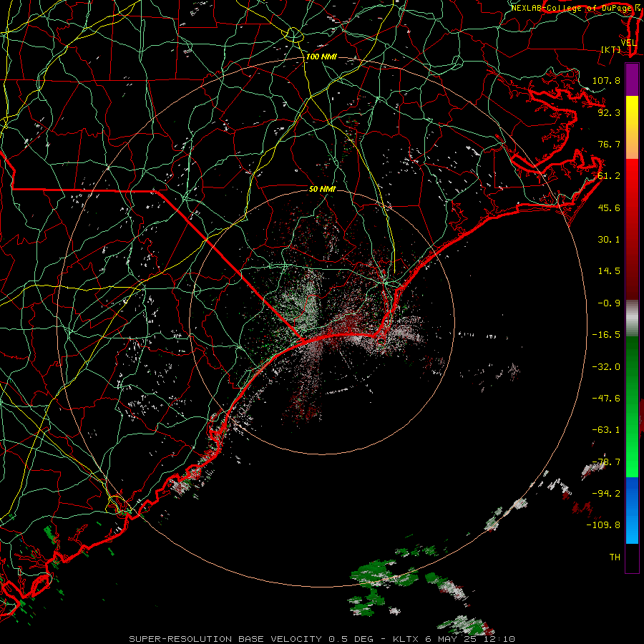644x644 pixels.
Task: Click the 14.5 legend value
Action: 609,271
